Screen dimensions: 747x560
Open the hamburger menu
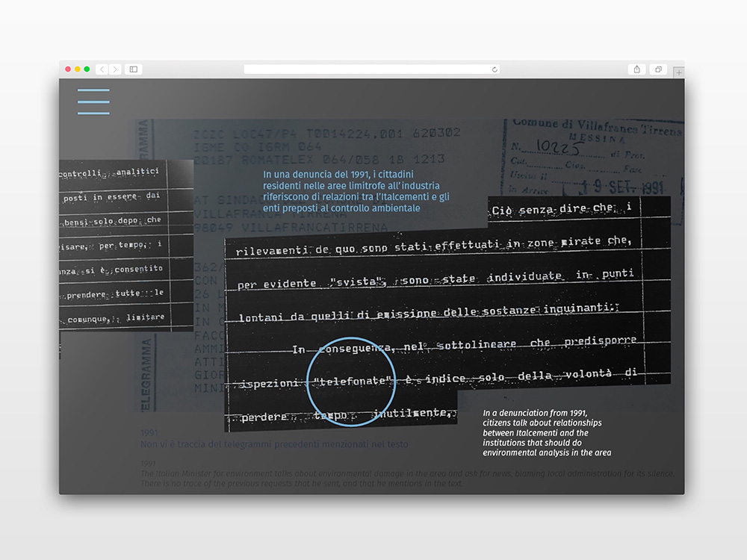coord(93,102)
